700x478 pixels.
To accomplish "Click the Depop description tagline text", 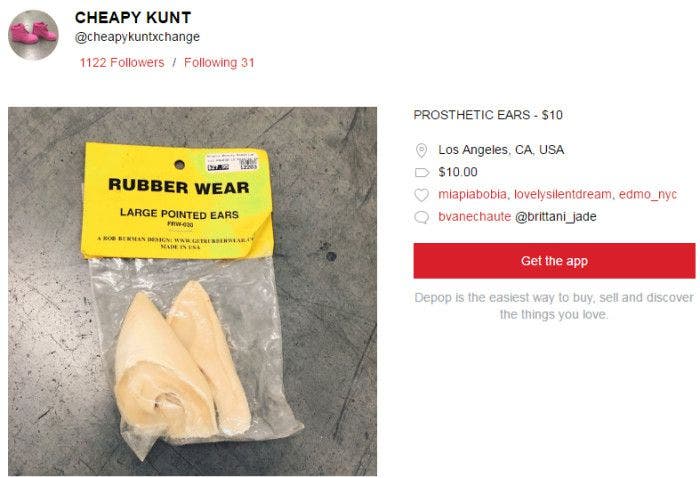I will click(x=554, y=306).
